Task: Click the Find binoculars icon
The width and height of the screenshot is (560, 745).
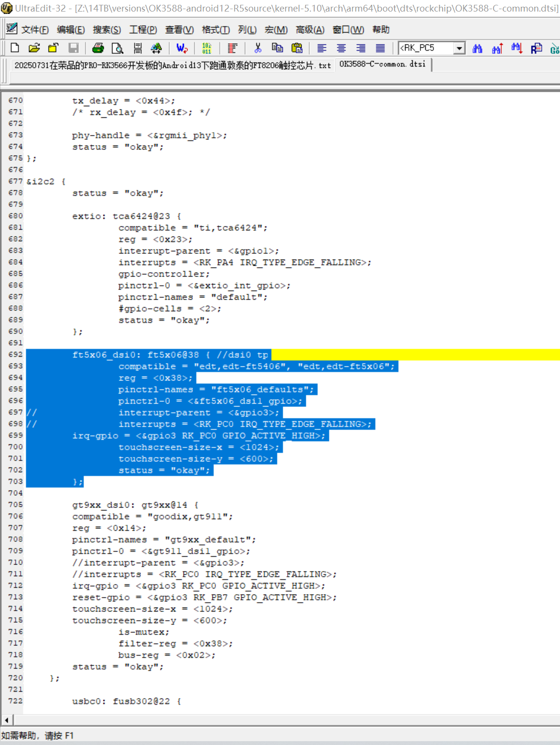Action: pyautogui.click(x=477, y=48)
